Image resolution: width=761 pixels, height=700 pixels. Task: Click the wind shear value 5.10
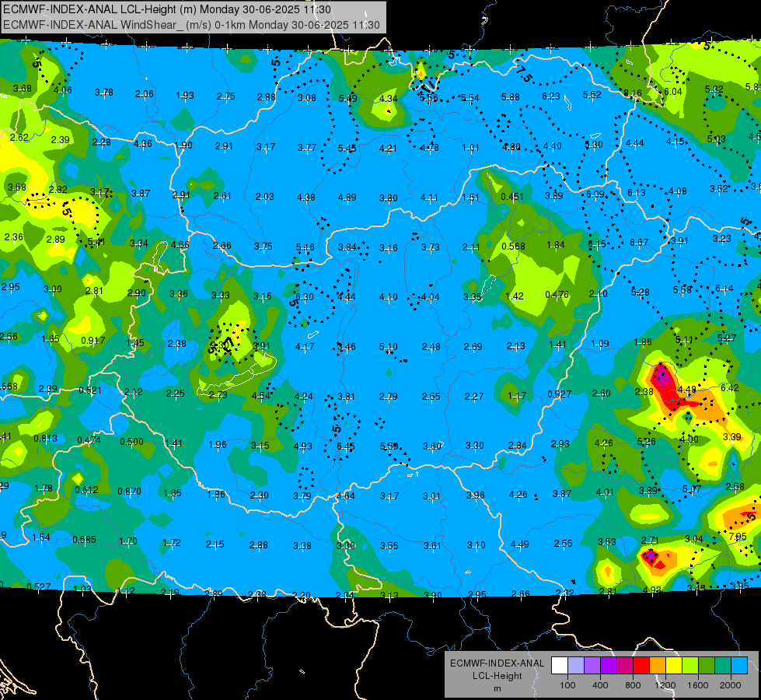[388, 347]
